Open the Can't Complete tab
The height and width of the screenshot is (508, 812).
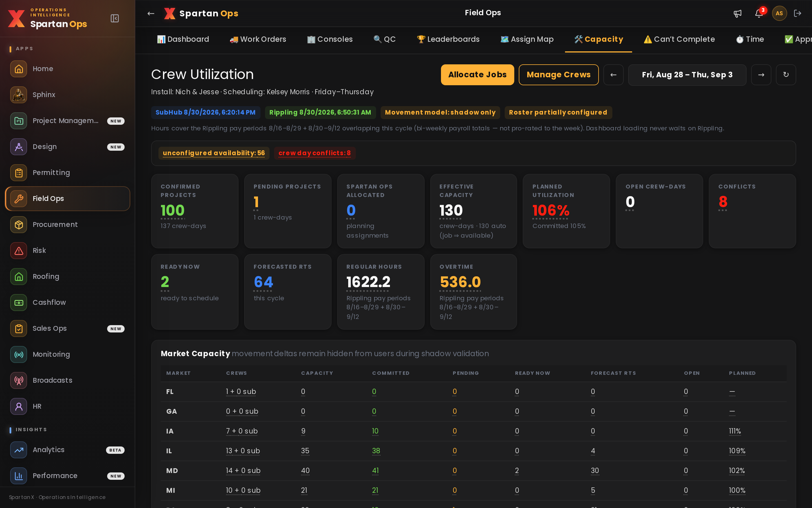coord(679,39)
